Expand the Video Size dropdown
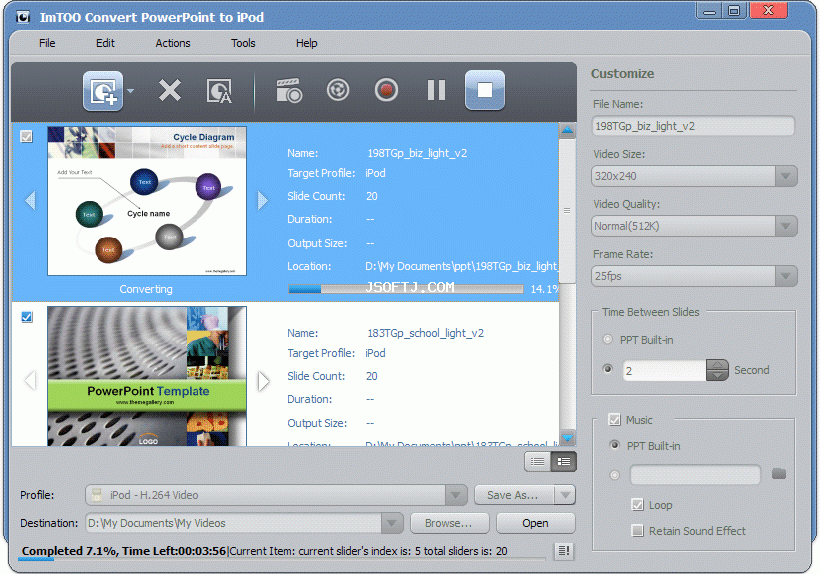This screenshot has height=574, width=820. pos(785,176)
